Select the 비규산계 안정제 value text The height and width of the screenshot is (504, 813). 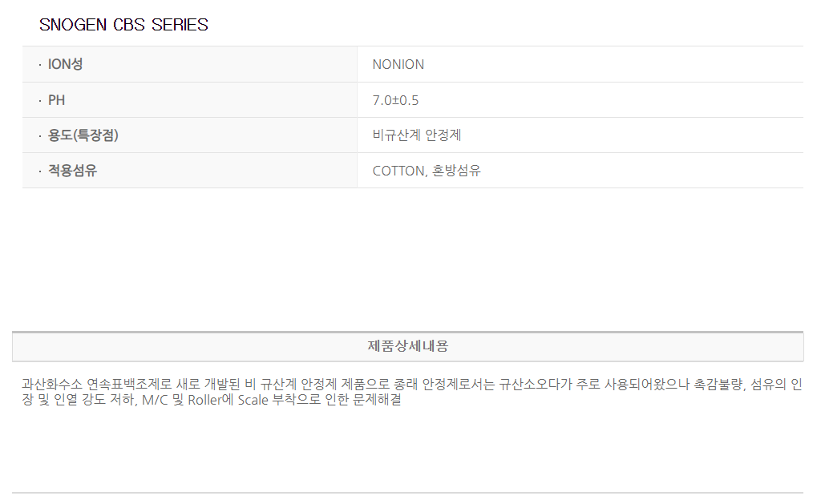click(417, 135)
